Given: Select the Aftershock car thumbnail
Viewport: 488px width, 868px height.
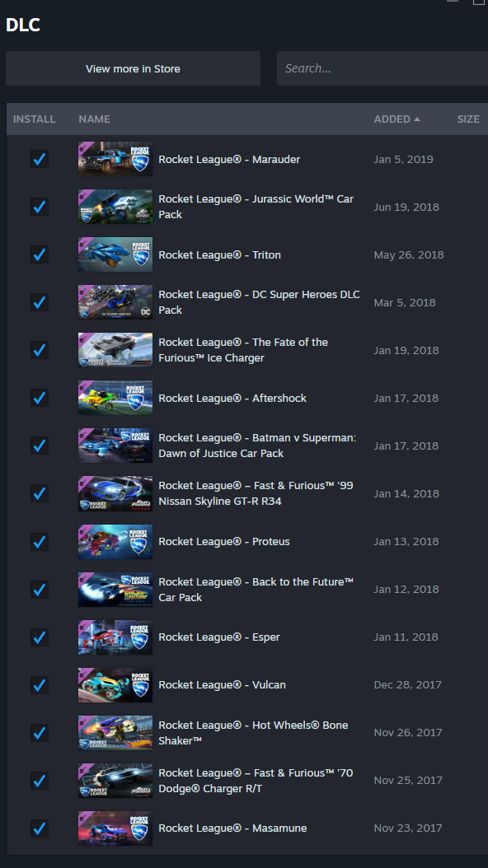Looking at the screenshot, I should pyautogui.click(x=115, y=398).
